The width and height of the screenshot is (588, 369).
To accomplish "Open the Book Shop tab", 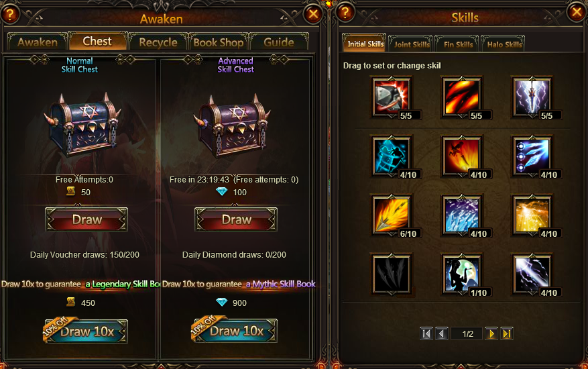I will coord(219,42).
